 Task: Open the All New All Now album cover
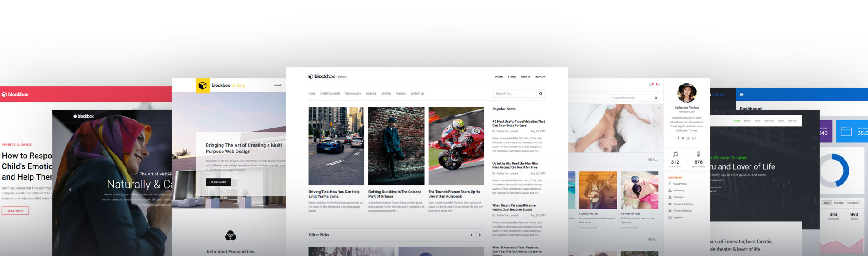click(639, 190)
